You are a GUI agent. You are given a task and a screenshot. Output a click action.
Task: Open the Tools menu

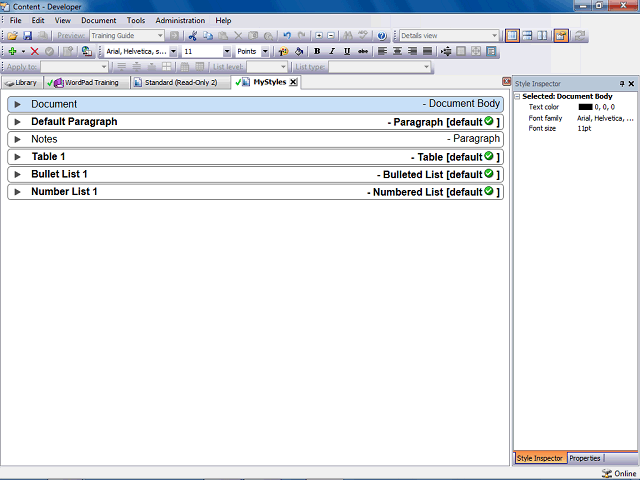point(136,20)
